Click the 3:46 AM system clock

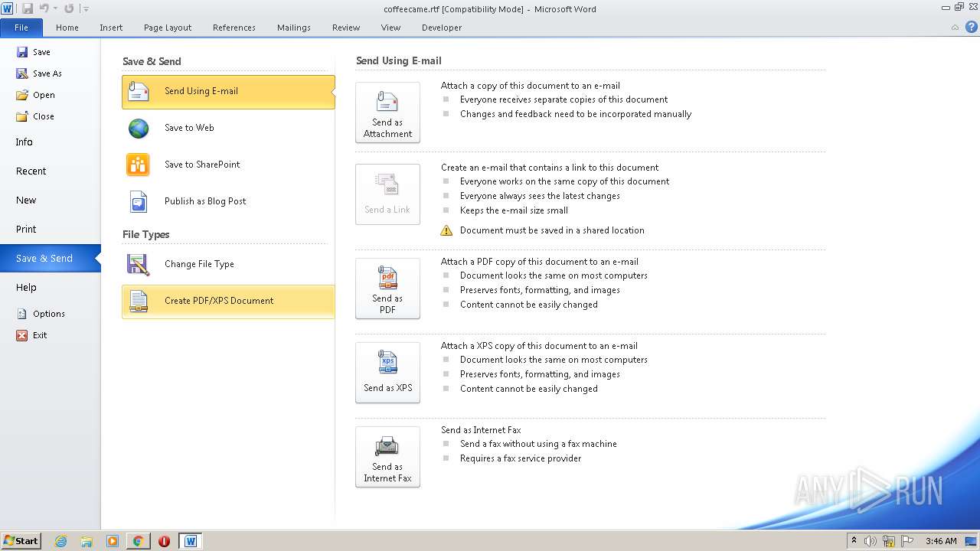point(941,541)
